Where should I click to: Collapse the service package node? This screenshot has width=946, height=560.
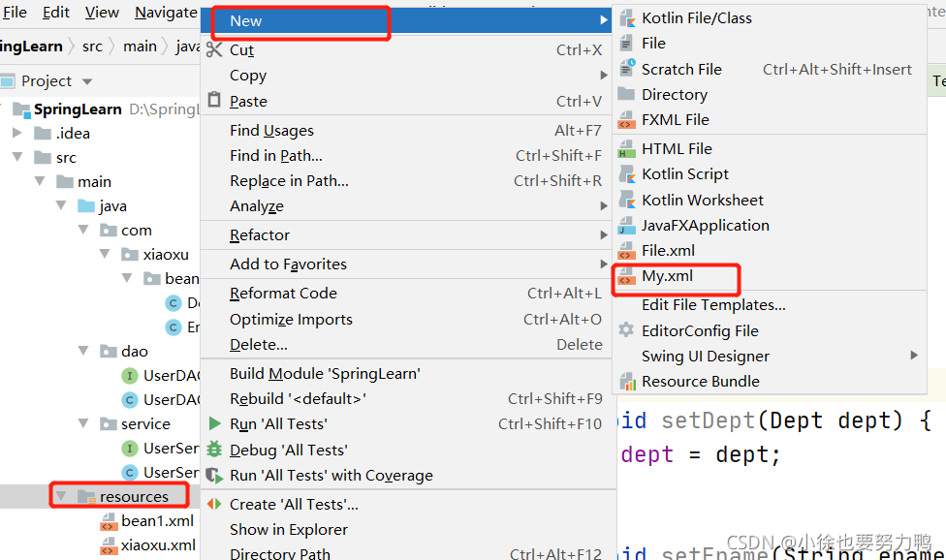tap(83, 423)
